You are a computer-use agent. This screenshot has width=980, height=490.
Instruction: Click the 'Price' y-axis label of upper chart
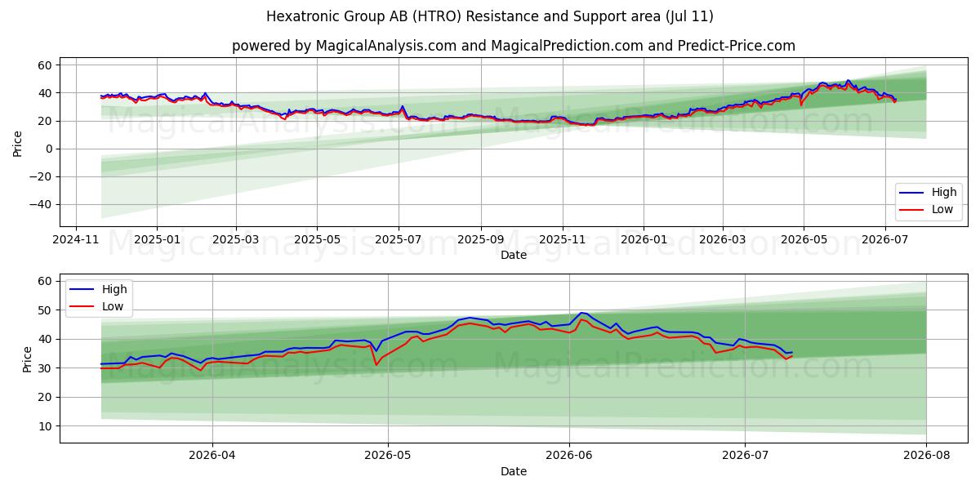click(18, 142)
